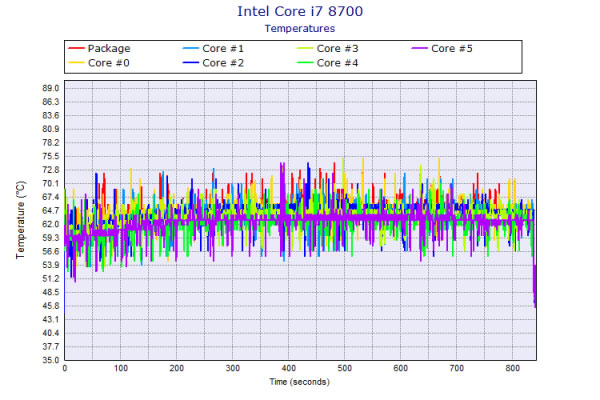Click the Core #4 legend label

tap(338, 63)
